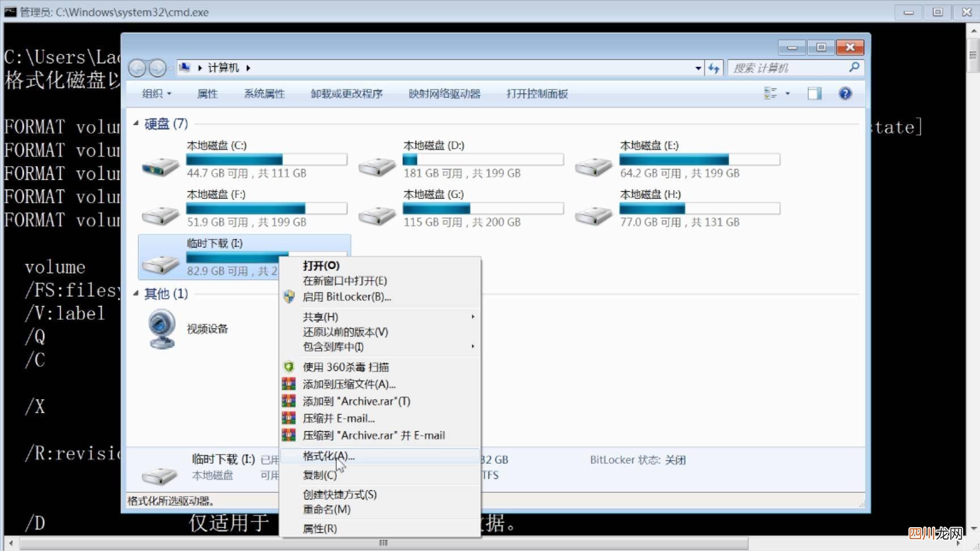
Task: Open 属性(R) from context menu
Action: point(320,528)
